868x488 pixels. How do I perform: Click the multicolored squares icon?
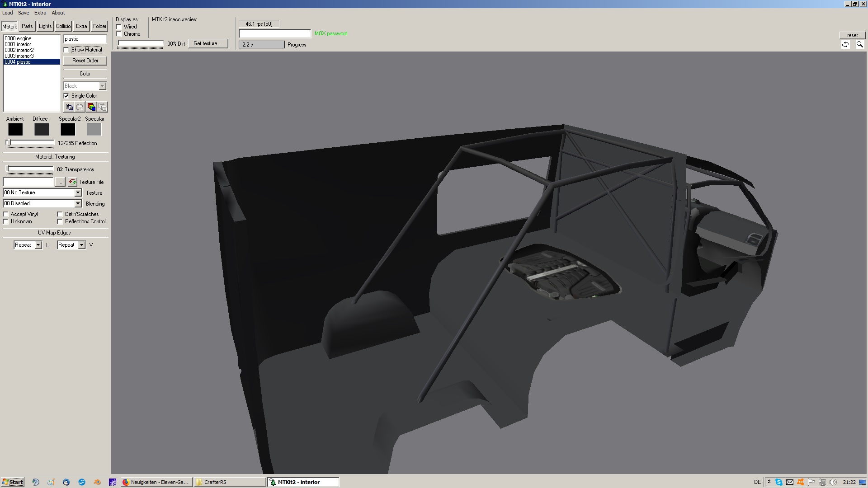pyautogui.click(x=91, y=107)
